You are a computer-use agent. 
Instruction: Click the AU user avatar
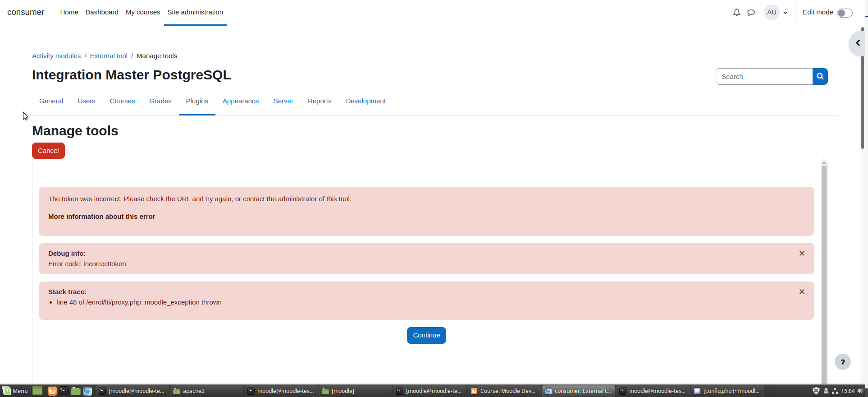coord(772,12)
